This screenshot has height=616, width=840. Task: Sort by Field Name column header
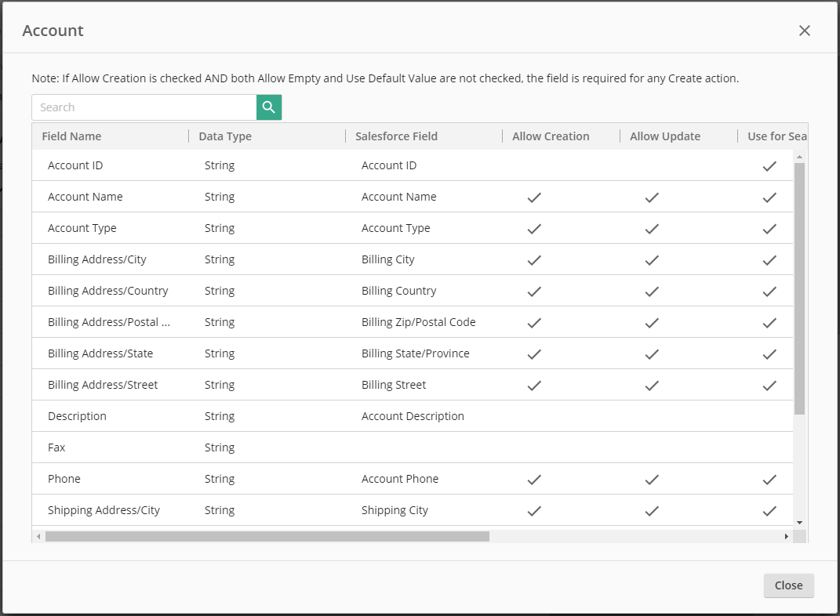coord(71,136)
